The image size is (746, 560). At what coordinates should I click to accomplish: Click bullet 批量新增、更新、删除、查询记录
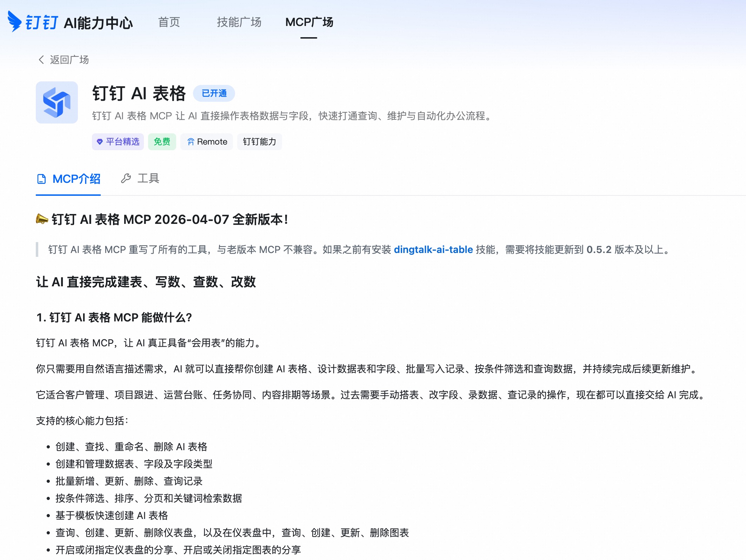tap(129, 481)
